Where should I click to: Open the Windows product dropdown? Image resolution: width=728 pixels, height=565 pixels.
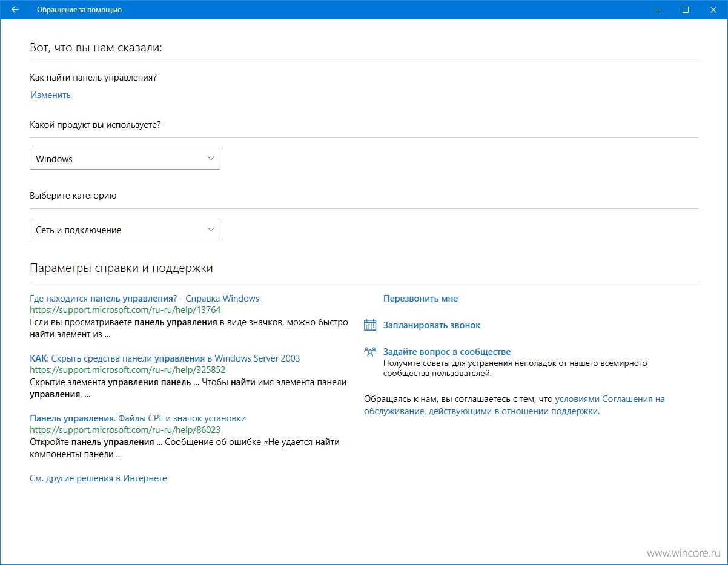click(x=125, y=159)
